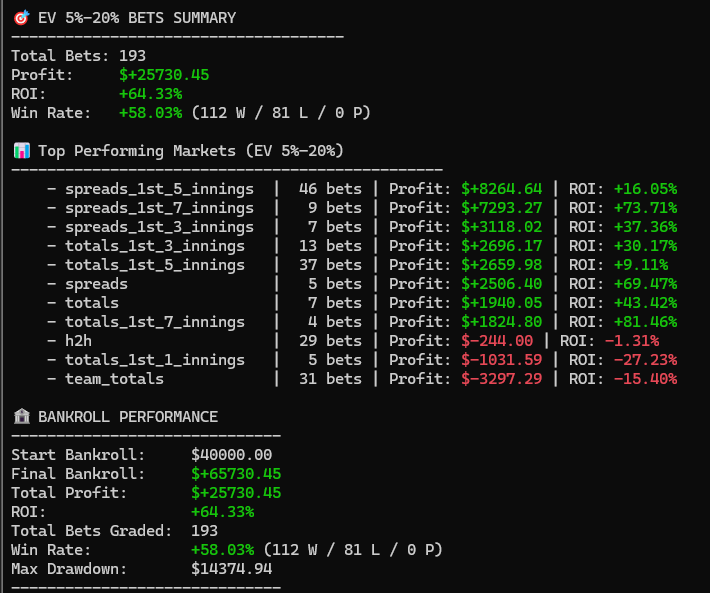Click the bank emoji beside Bankroll Performance
Screen dimensions: 710x593
[21, 416]
